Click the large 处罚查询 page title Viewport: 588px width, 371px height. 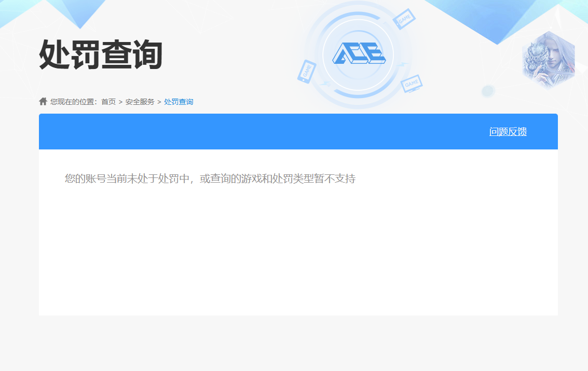[x=101, y=54]
